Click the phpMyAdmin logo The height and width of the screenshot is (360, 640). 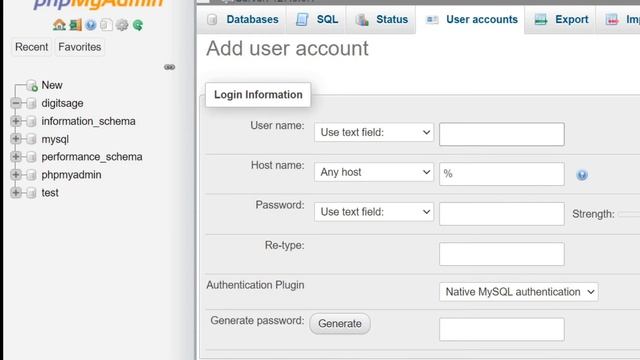pos(98,4)
